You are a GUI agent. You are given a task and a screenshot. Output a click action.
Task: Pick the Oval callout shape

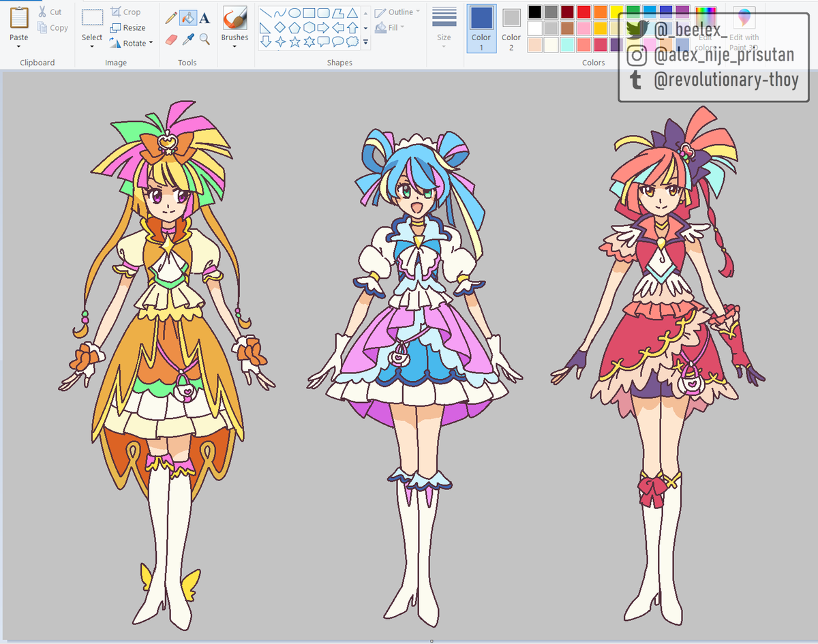[337, 42]
